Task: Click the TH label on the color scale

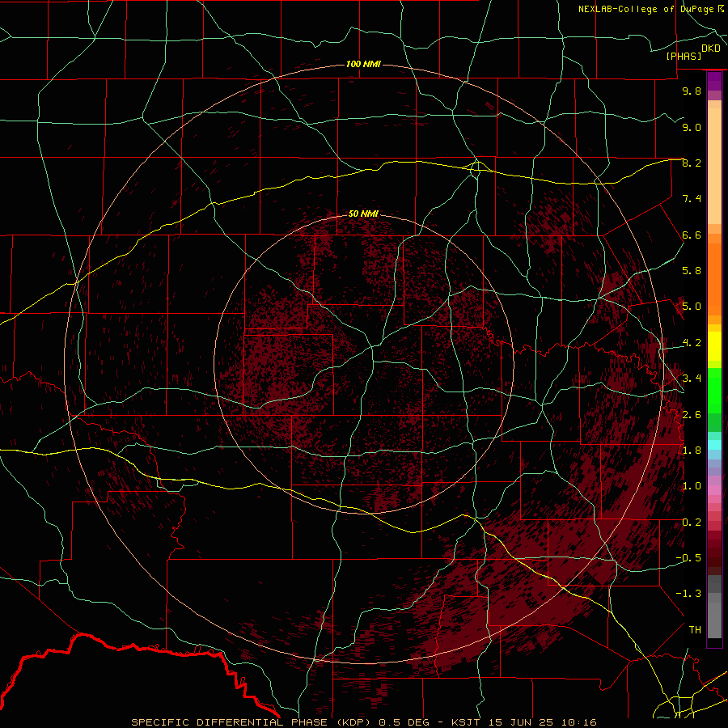Action: [x=695, y=630]
